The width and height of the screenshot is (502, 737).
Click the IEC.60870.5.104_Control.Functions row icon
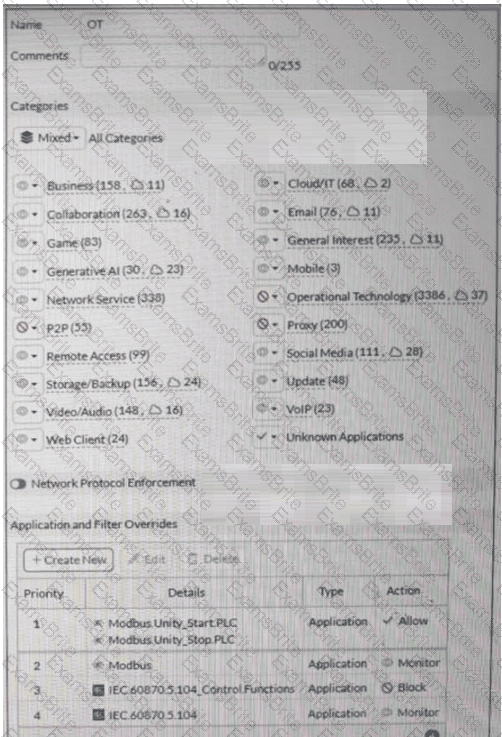pos(98,690)
